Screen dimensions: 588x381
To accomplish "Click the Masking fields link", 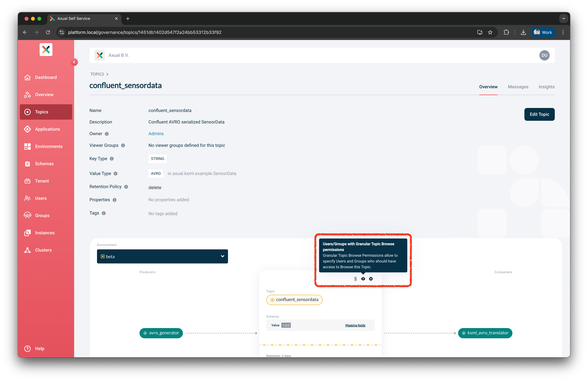I will tap(355, 325).
